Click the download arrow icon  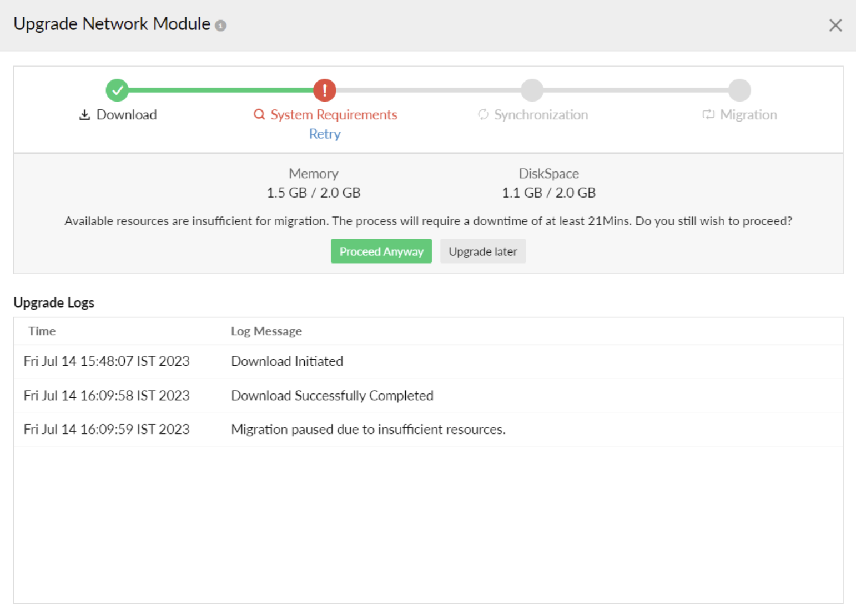coord(84,115)
